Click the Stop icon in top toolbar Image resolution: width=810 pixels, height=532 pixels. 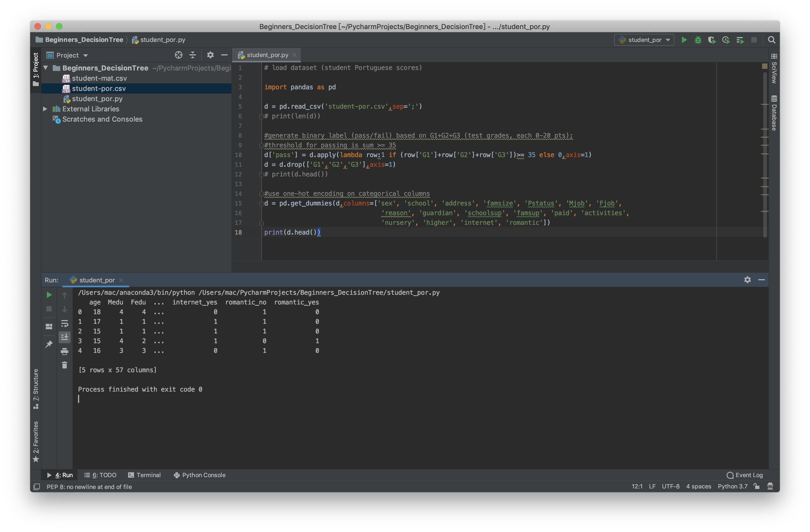(x=754, y=40)
